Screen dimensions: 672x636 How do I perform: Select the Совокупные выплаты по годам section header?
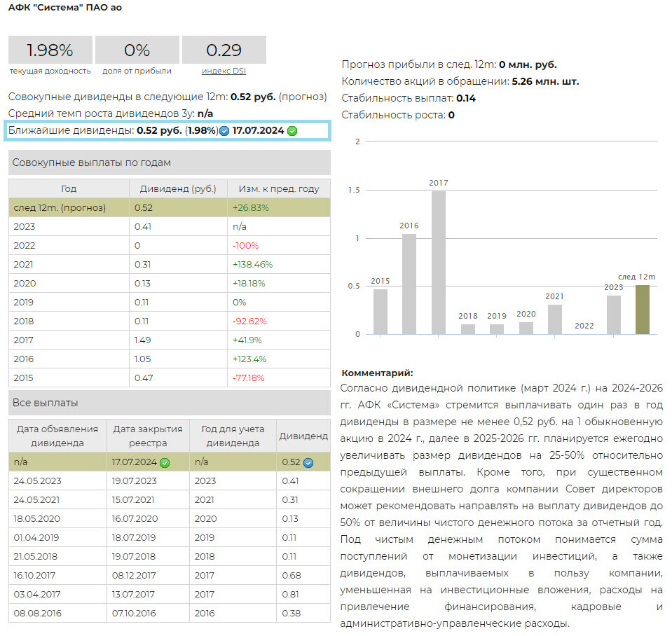pyautogui.click(x=169, y=163)
